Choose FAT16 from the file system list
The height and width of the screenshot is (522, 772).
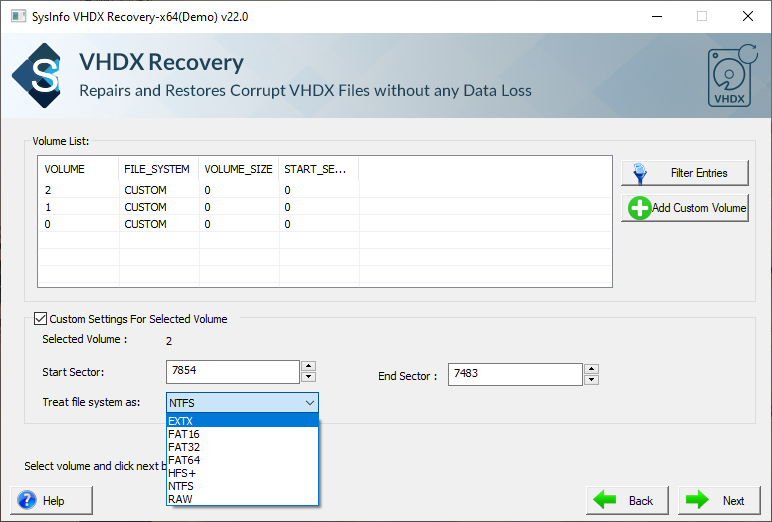[242, 434]
